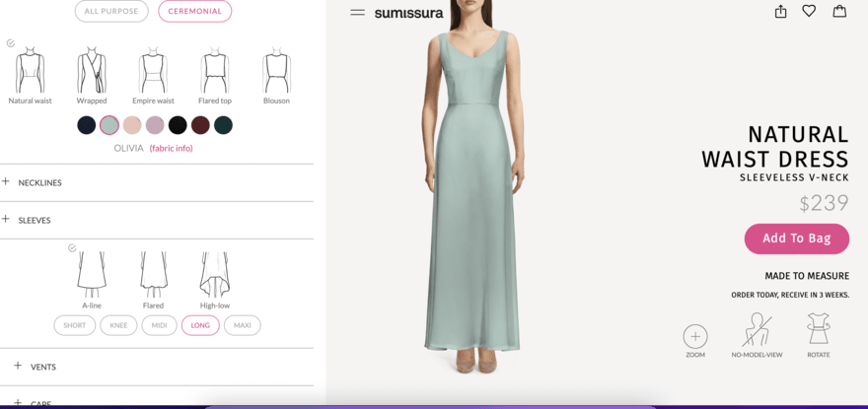This screenshot has height=409, width=868.
Task: Click the Rotate dress icon
Action: click(x=818, y=329)
